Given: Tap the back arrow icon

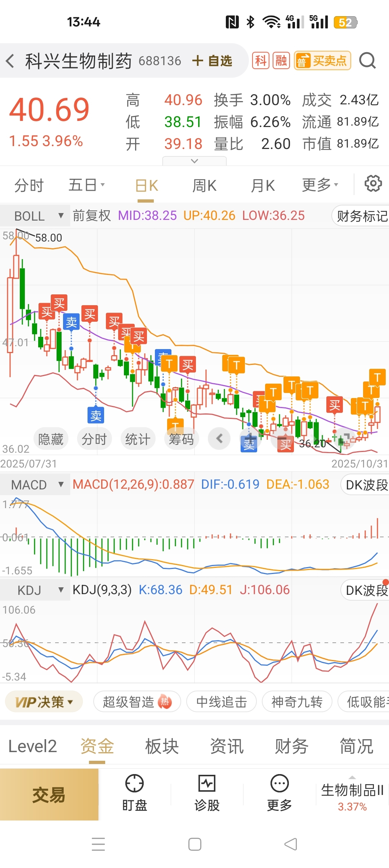Looking at the screenshot, I should point(10,61).
